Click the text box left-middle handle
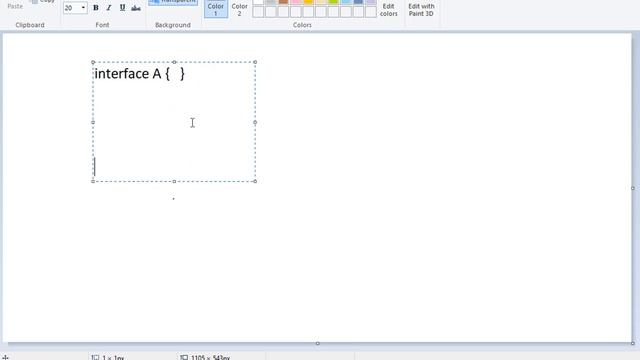 coord(93,122)
